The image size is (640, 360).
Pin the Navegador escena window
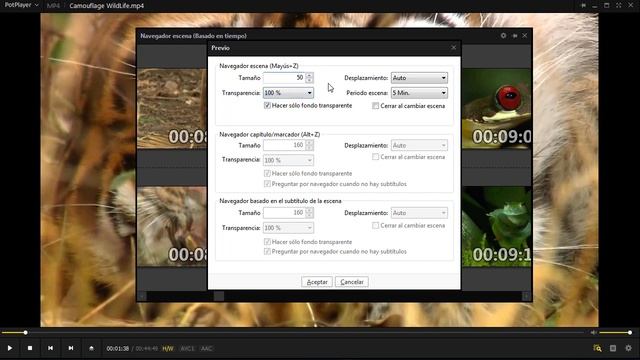click(515, 36)
